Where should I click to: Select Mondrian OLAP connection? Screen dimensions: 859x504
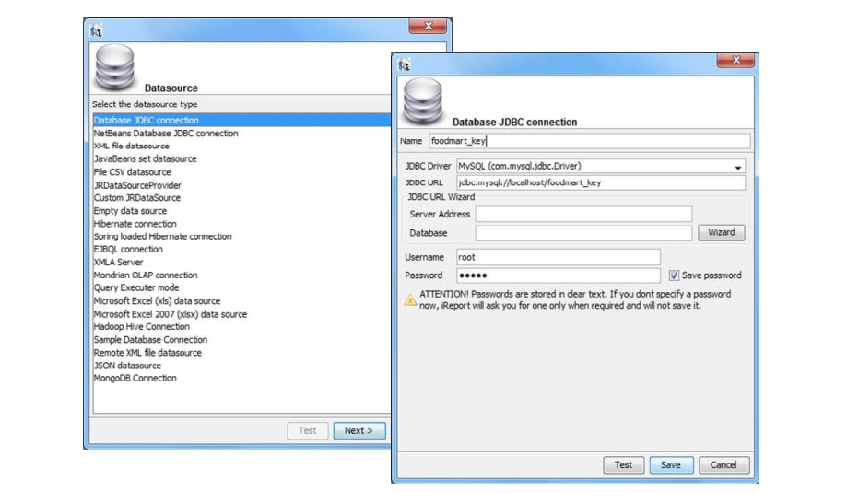pos(146,275)
